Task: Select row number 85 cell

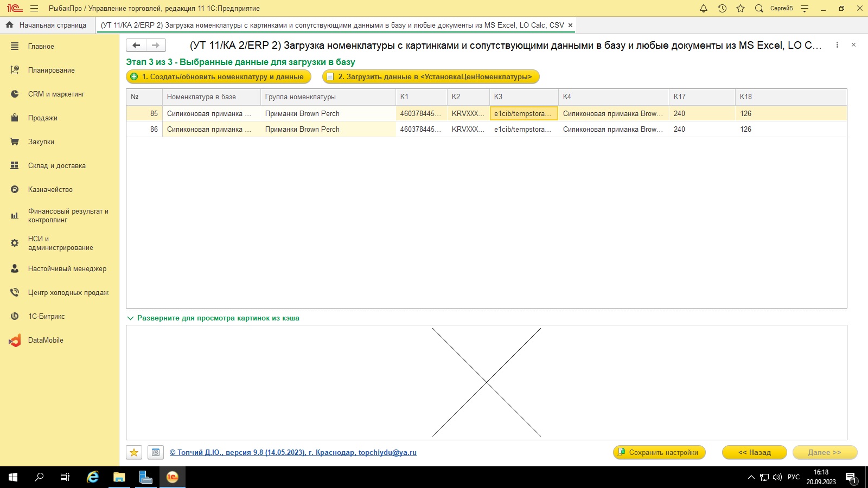Action: coord(144,113)
